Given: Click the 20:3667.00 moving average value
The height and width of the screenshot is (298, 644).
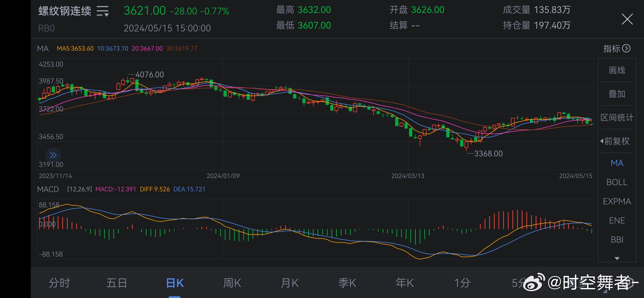Looking at the screenshot, I should (147, 48).
